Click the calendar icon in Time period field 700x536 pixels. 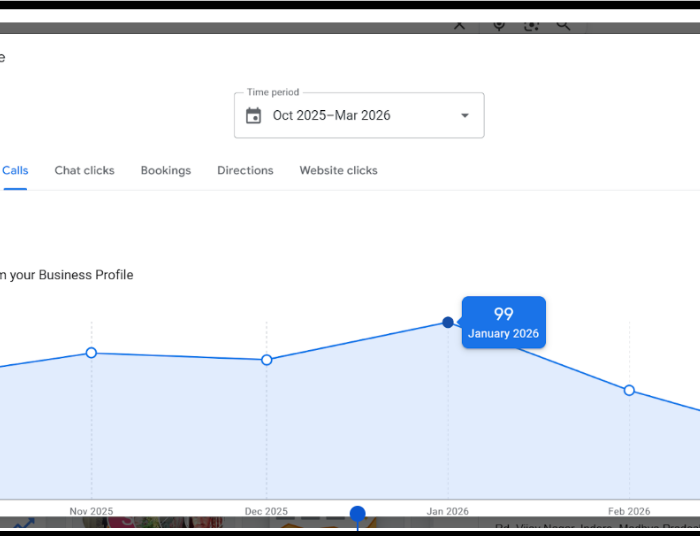pyautogui.click(x=254, y=116)
